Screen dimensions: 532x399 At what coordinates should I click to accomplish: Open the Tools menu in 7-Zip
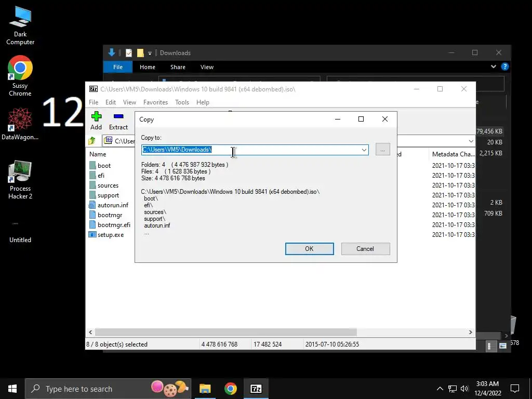click(x=182, y=102)
